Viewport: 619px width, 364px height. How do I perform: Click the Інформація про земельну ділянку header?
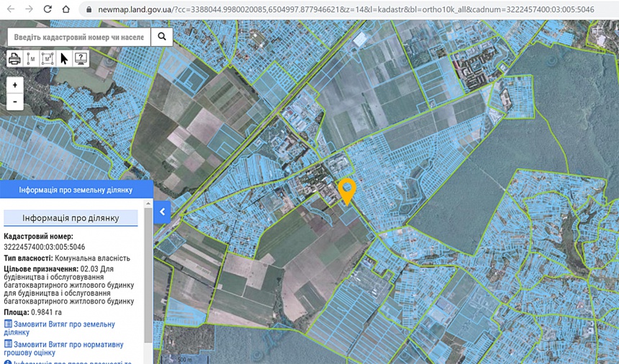(76, 190)
